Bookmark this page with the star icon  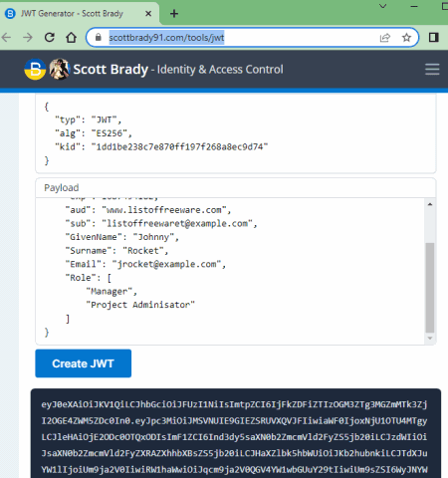[406, 38]
